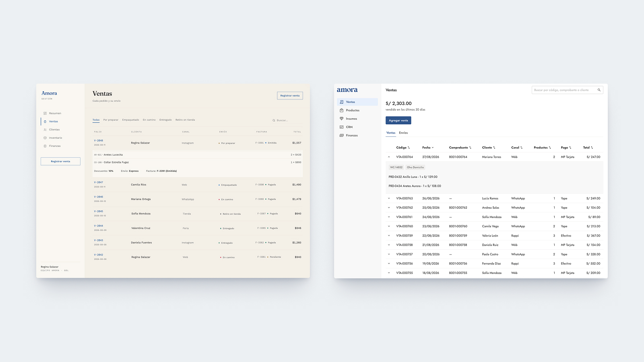Click receipt icon beside Ventas, white sidebar
The height and width of the screenshot is (362, 644).
click(342, 102)
